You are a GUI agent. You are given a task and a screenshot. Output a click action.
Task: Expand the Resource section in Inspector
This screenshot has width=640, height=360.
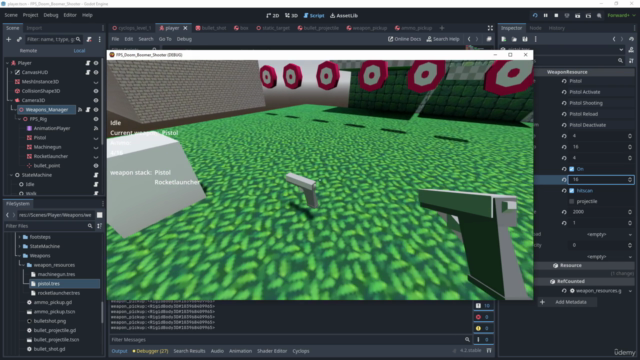click(567, 265)
